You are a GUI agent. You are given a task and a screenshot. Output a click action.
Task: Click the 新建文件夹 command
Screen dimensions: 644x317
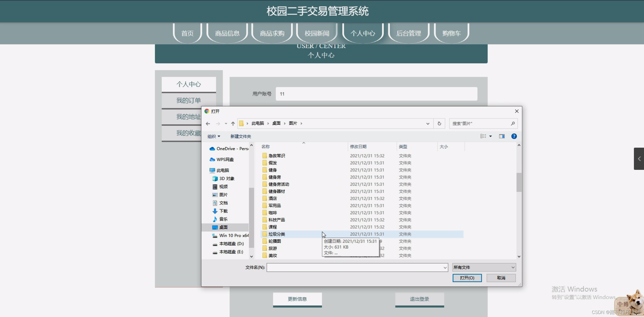240,136
